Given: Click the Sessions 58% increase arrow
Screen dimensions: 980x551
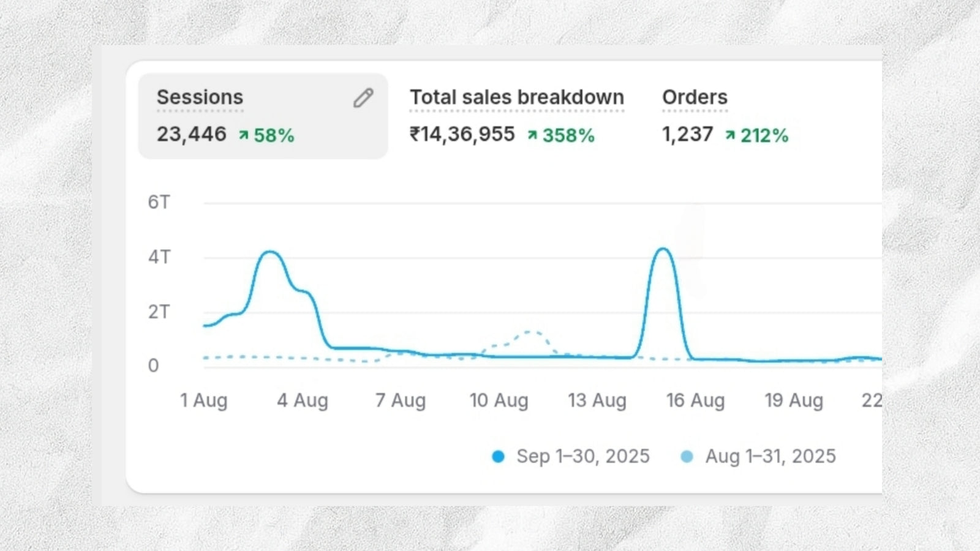Looking at the screenshot, I should pos(244,135).
